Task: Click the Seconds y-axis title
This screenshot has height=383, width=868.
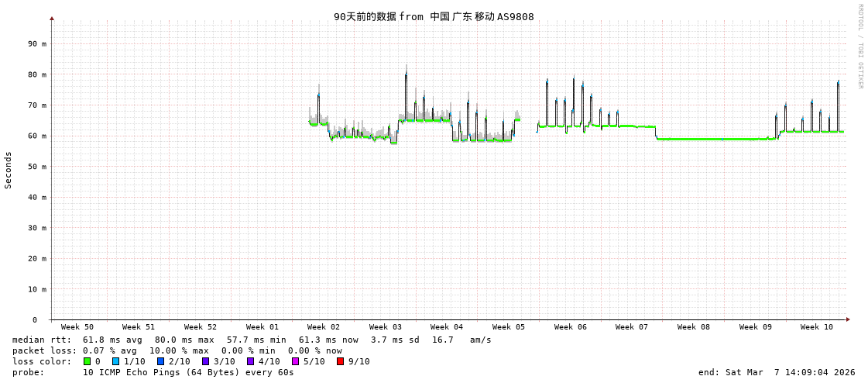Action: click(x=9, y=170)
